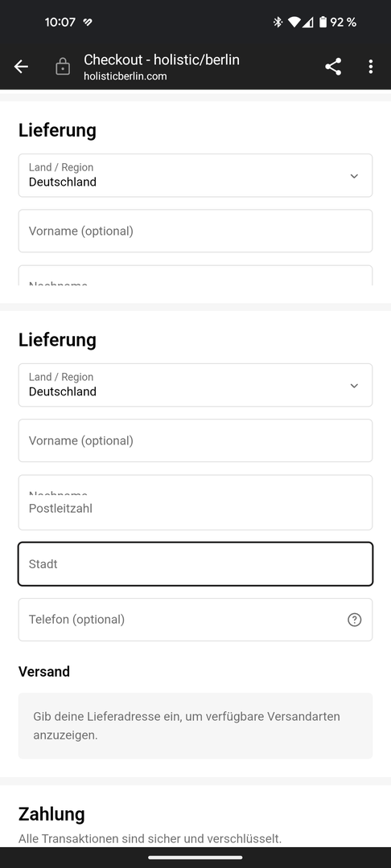Image resolution: width=391 pixels, height=868 pixels.
Task: Select the Postleitzahl input field
Action: 195,508
